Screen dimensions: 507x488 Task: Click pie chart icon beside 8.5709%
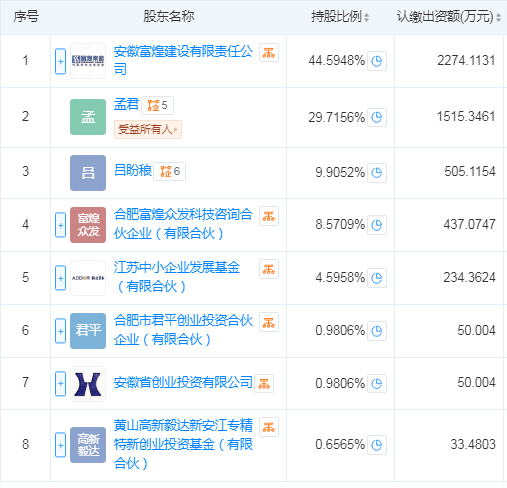377,225
